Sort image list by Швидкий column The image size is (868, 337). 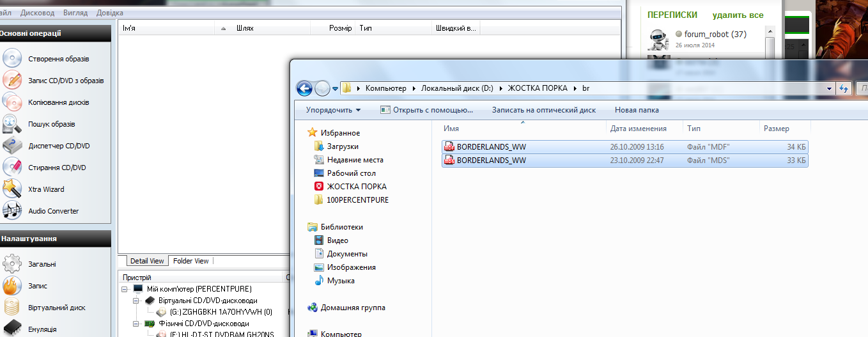(x=456, y=28)
